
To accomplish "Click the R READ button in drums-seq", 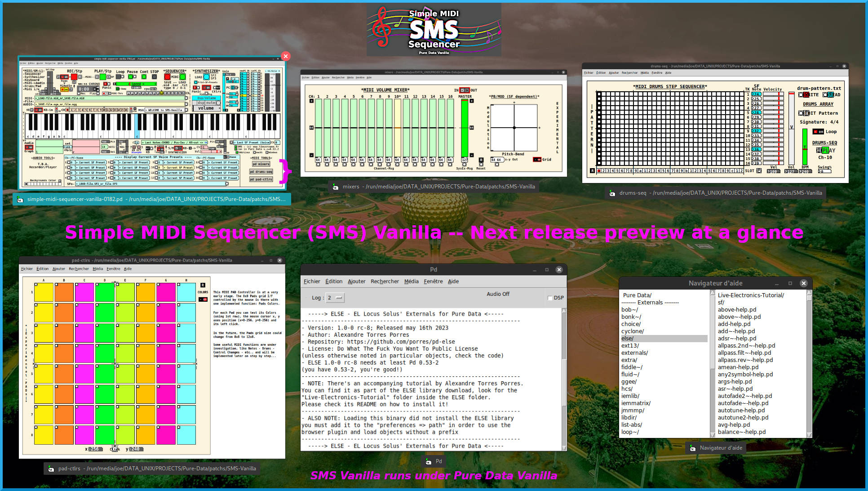I will tap(831, 94).
